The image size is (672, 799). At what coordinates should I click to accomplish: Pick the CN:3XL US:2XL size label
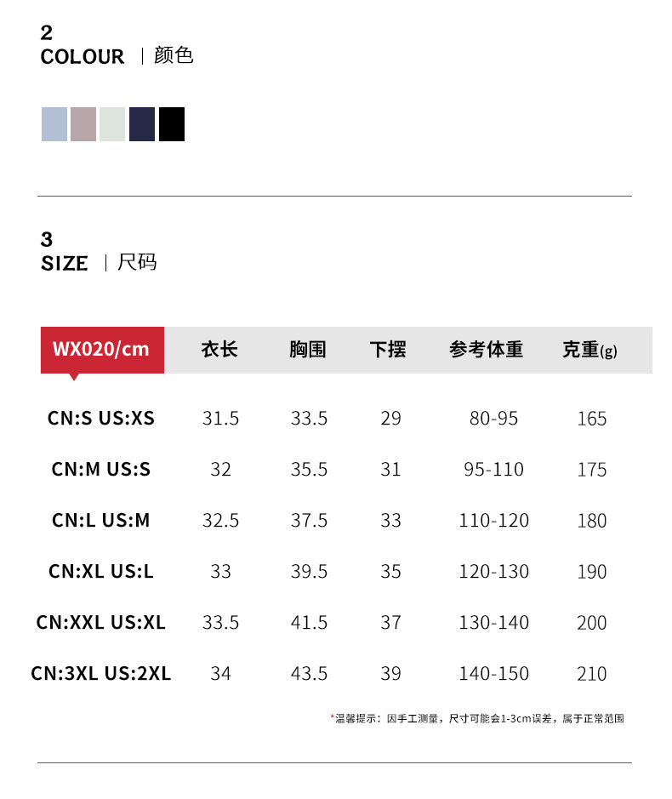point(101,673)
